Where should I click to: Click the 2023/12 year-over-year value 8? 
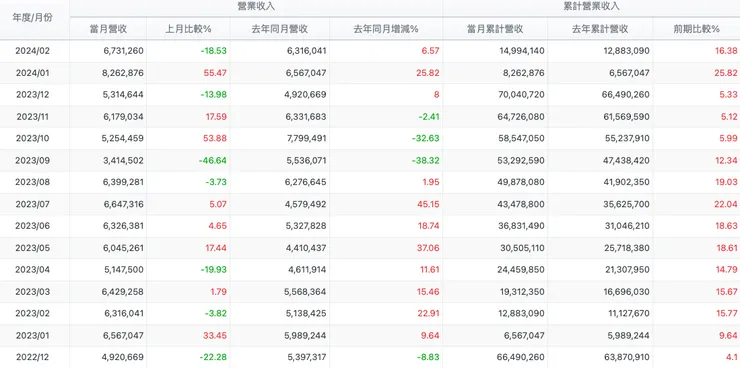pyautogui.click(x=437, y=95)
